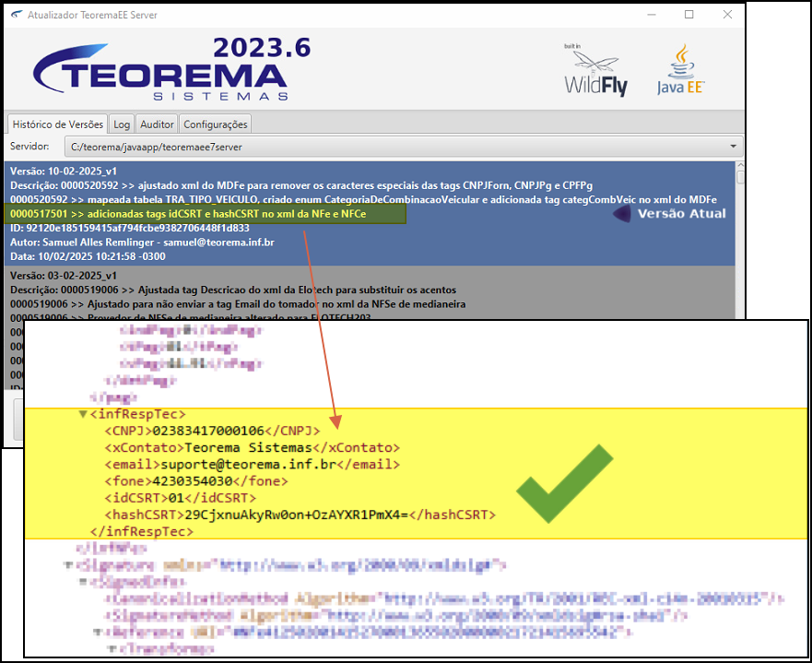Screen dimensions: 812x663
Task: Click author line Samuel Alles Remlinger
Action: tap(143, 242)
